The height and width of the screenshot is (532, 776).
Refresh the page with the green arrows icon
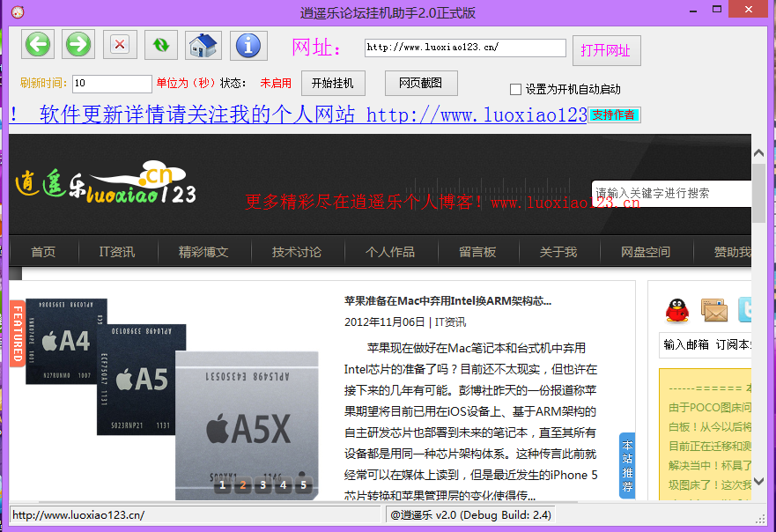[x=161, y=45]
